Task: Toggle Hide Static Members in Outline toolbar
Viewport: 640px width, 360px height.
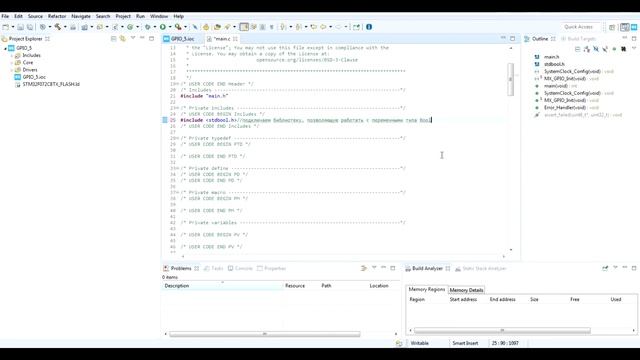Action: pyautogui.click(x=605, y=49)
